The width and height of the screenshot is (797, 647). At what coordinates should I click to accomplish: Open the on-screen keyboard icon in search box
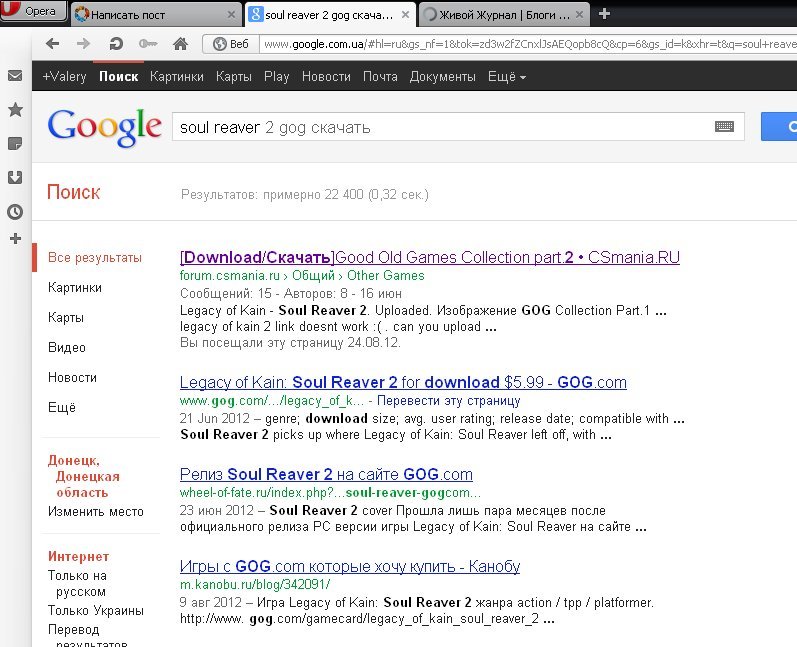click(724, 127)
